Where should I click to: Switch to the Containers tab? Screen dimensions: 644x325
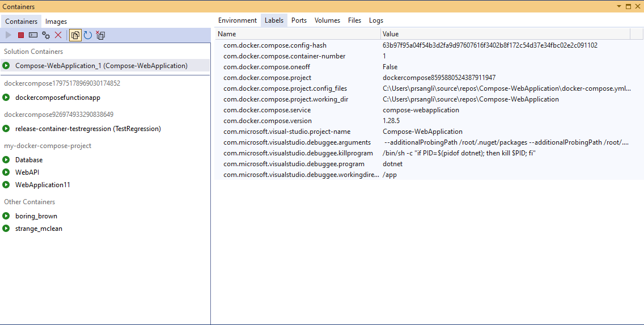pyautogui.click(x=21, y=22)
